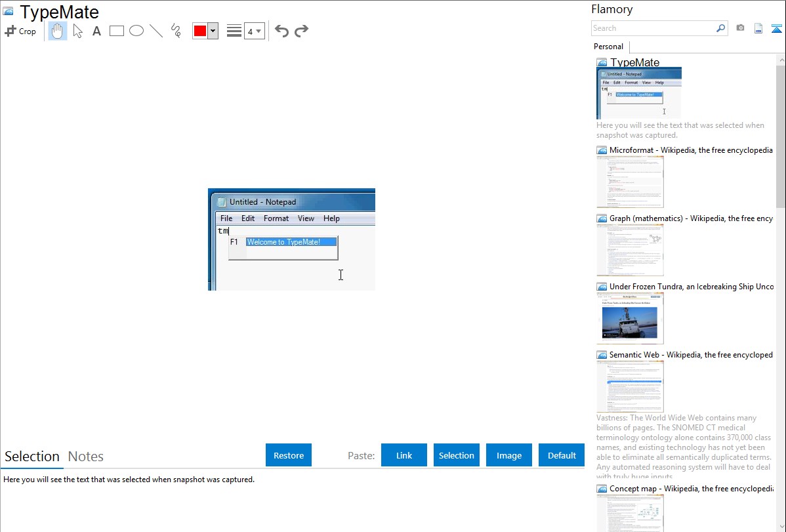The image size is (786, 532).
Task: Click the search magnifier icon
Action: pos(721,28)
